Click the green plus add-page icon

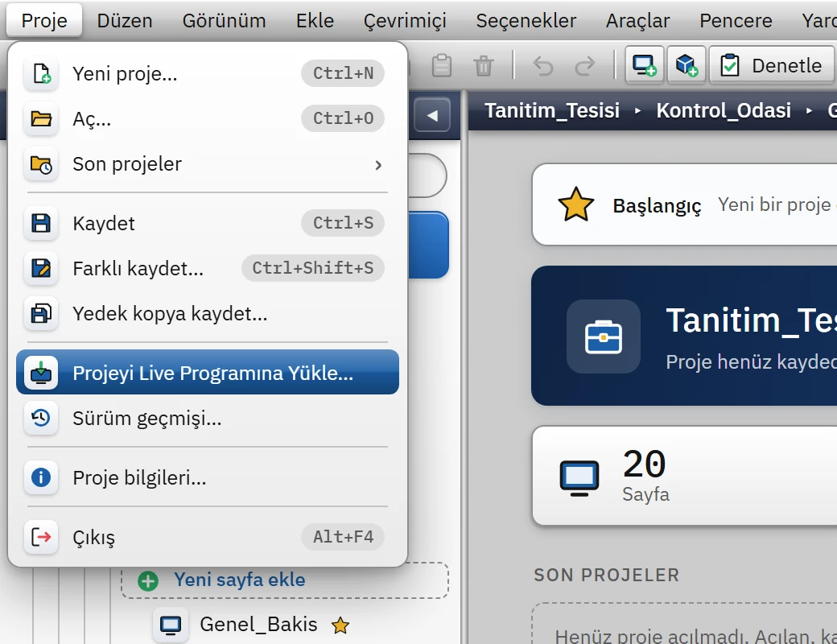(x=148, y=580)
